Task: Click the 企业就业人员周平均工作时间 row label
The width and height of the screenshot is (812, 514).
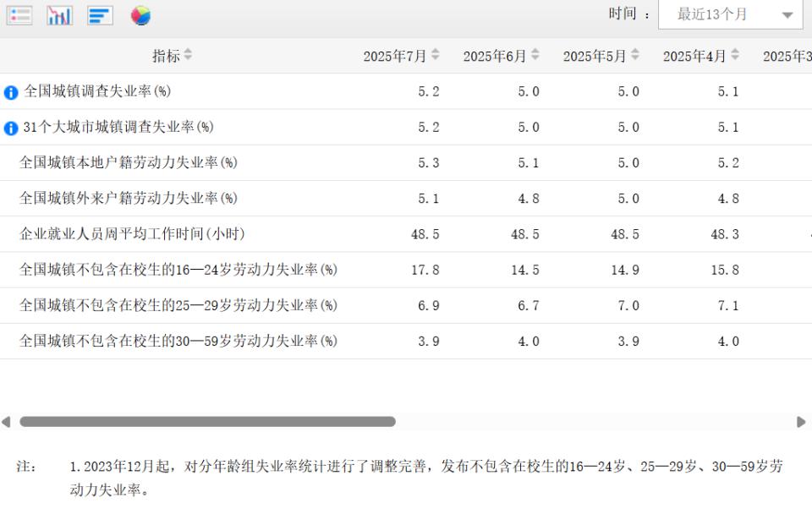Action: coord(132,233)
